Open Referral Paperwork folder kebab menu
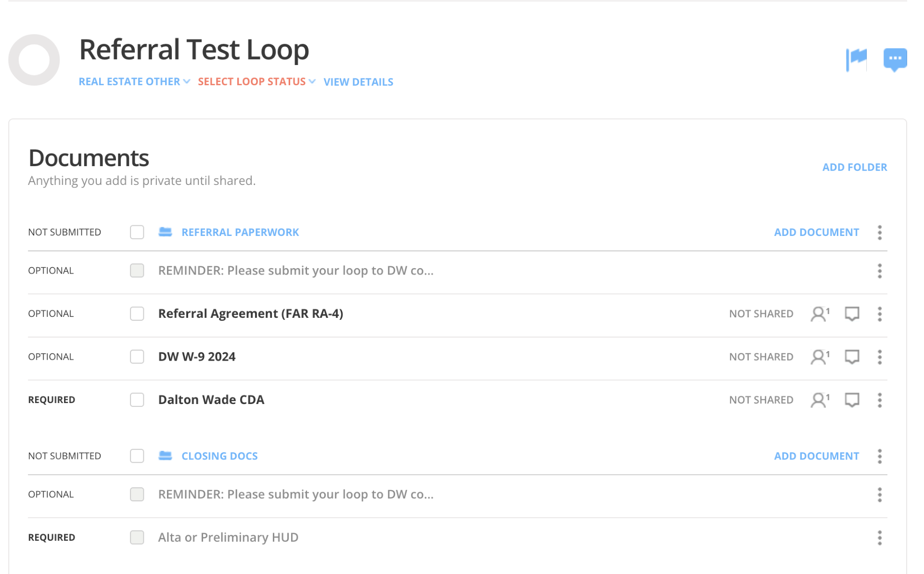924x574 pixels. coord(879,233)
